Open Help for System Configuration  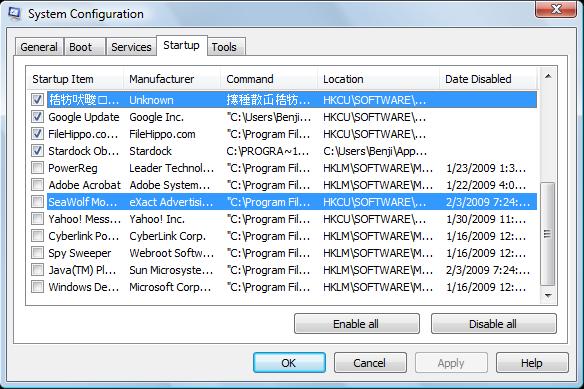click(x=532, y=363)
